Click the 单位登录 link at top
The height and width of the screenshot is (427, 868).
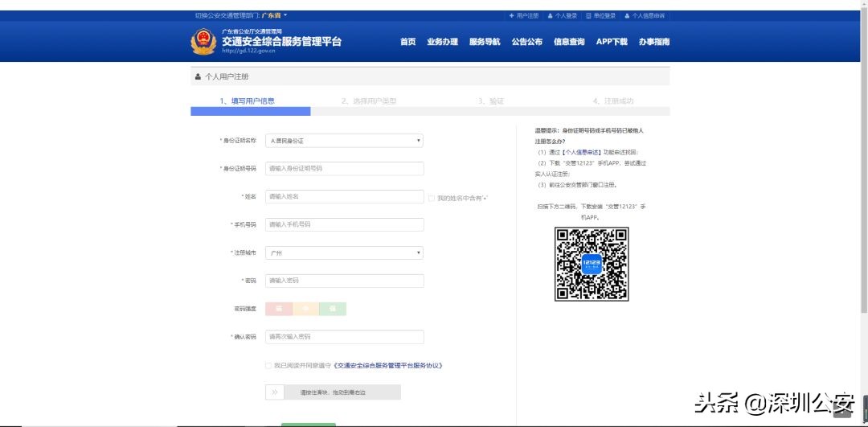coord(604,16)
